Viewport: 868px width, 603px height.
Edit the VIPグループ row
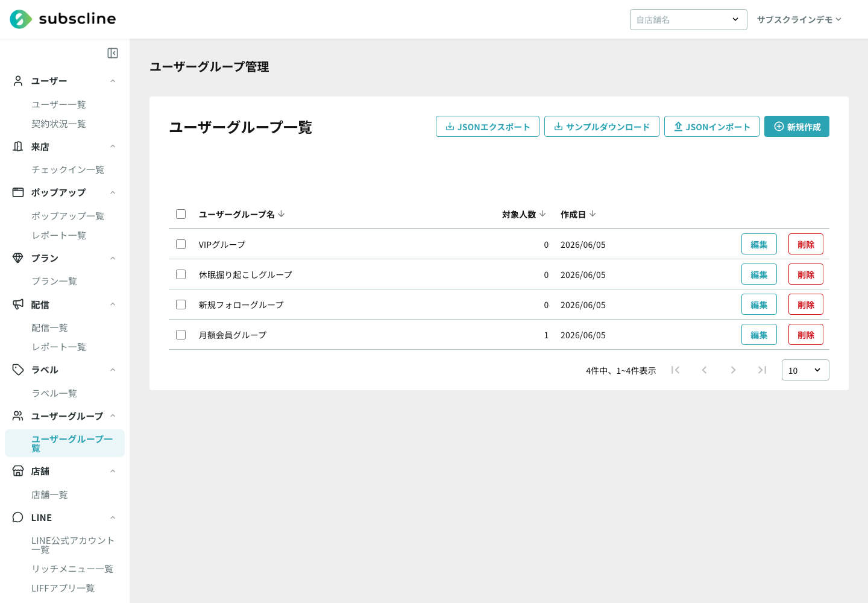tap(759, 244)
